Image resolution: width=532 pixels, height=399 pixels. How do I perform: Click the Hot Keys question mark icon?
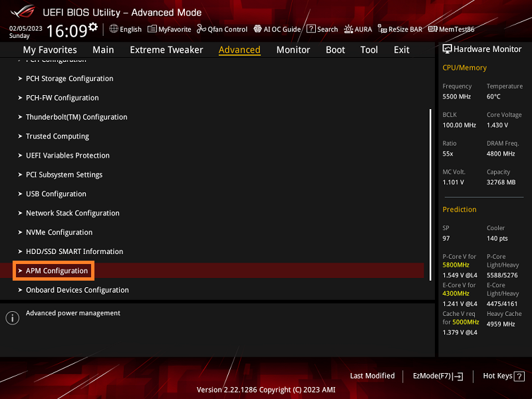coord(519,376)
